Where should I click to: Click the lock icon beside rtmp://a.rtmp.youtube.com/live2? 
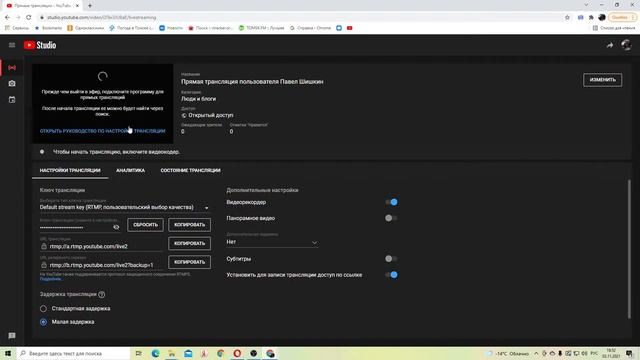click(x=44, y=246)
